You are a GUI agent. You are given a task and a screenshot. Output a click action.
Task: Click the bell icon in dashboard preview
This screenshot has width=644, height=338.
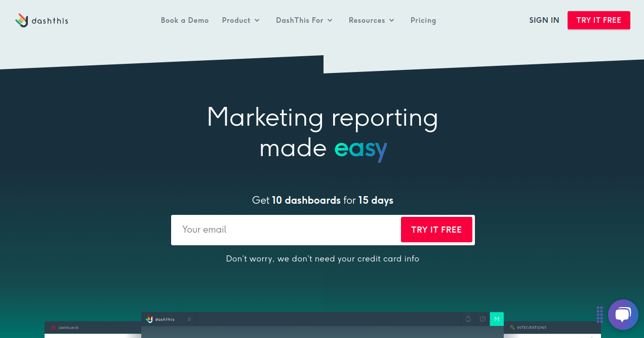(468, 319)
